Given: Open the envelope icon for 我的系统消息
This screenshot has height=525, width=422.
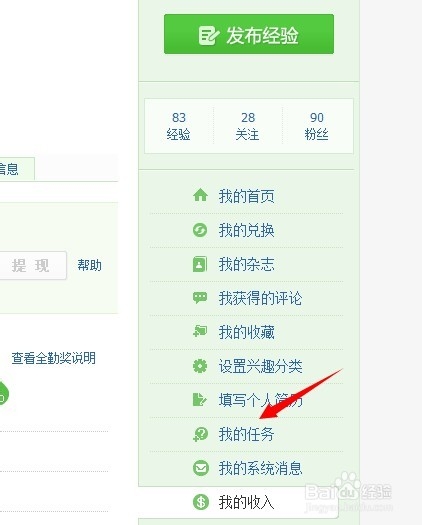Looking at the screenshot, I should (201, 468).
